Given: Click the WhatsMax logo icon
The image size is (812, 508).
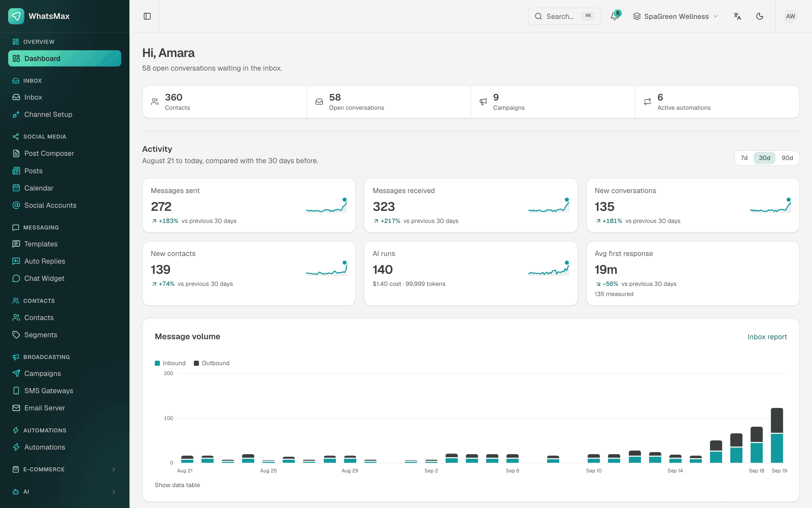Looking at the screenshot, I should (x=16, y=16).
